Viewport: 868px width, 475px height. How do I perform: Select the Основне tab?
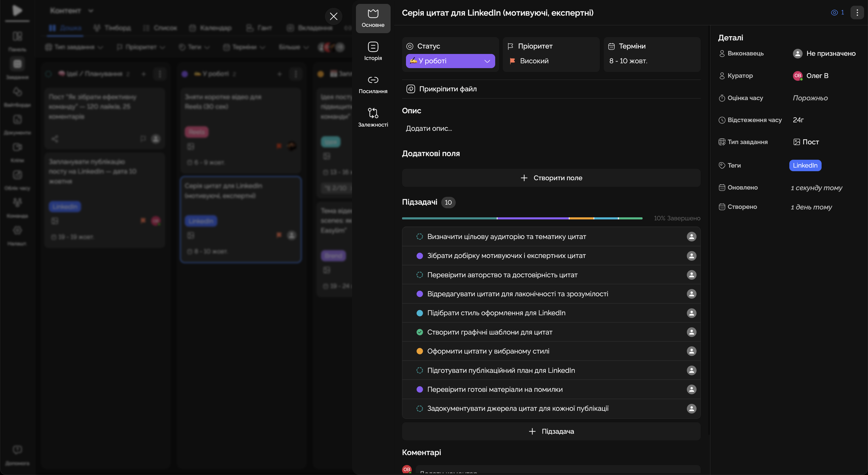(x=373, y=18)
